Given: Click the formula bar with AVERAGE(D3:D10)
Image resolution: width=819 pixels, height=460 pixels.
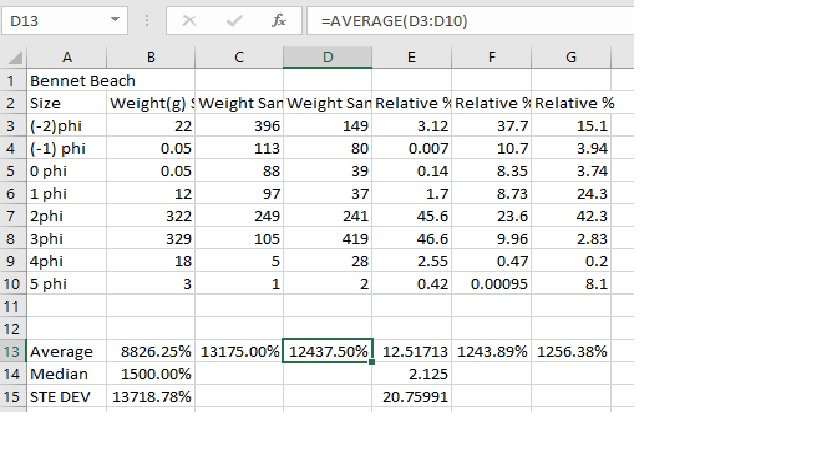Looking at the screenshot, I should pos(470,20).
